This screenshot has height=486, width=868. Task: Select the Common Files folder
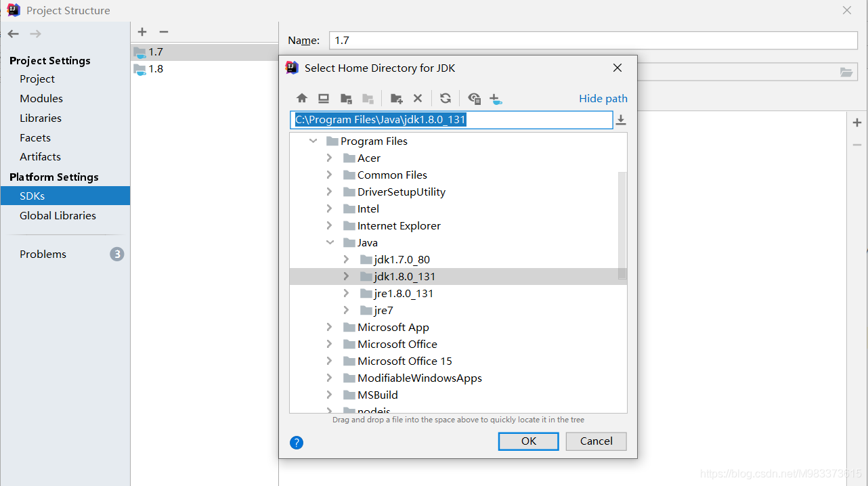[392, 175]
